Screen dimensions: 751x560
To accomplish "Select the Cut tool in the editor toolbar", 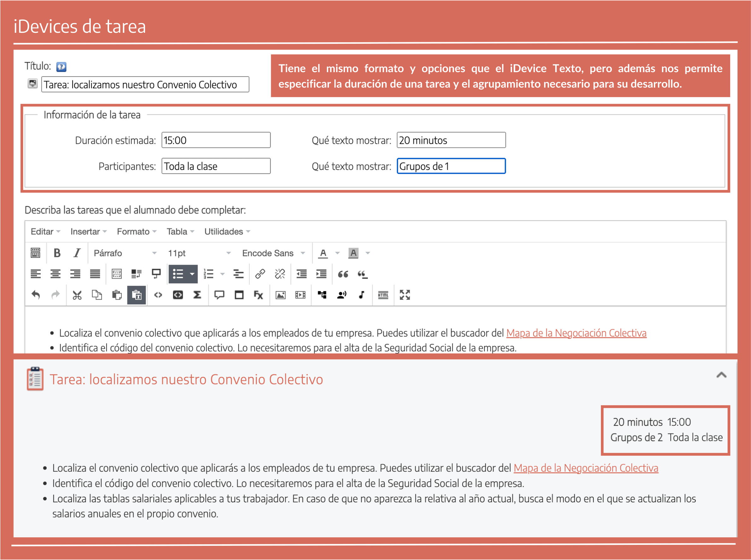I will [77, 295].
